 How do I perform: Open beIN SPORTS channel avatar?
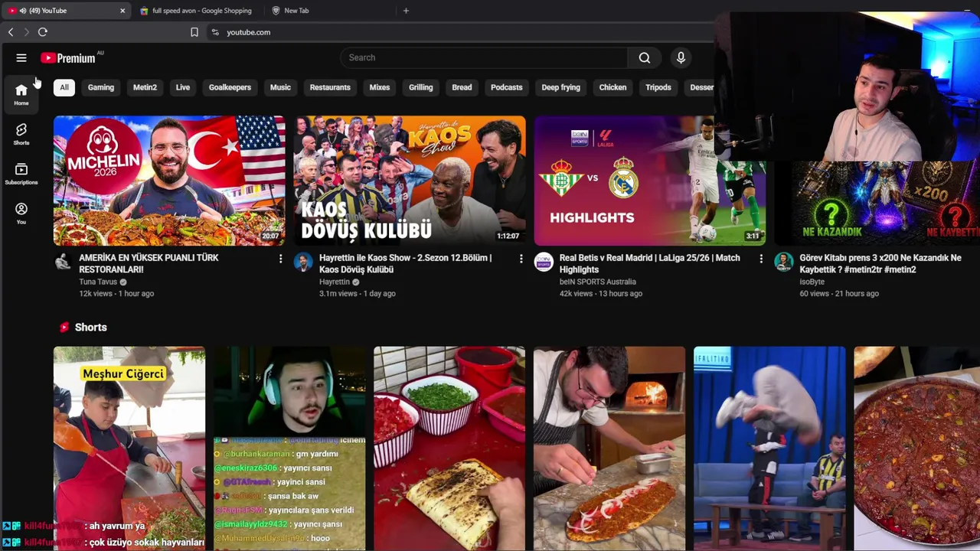pos(544,262)
